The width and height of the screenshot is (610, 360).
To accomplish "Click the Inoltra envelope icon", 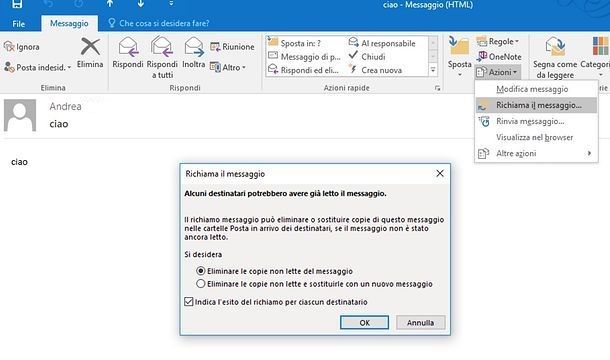I will (194, 47).
